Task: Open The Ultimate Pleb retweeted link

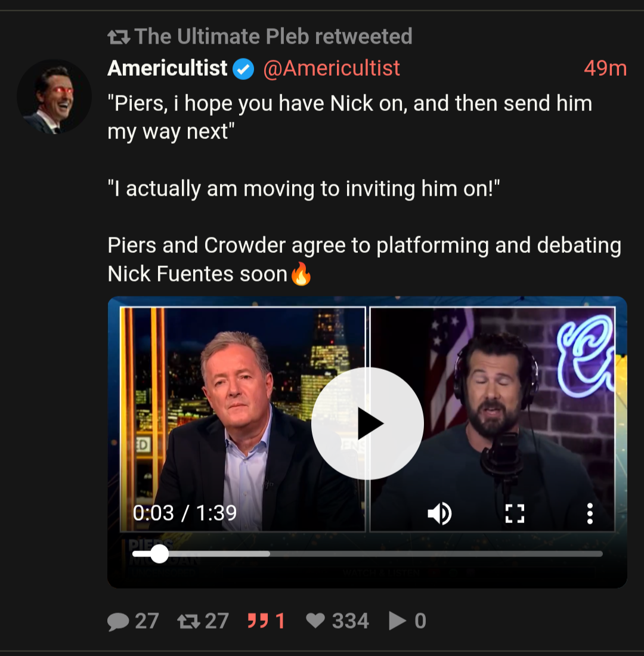Action: pos(273,37)
